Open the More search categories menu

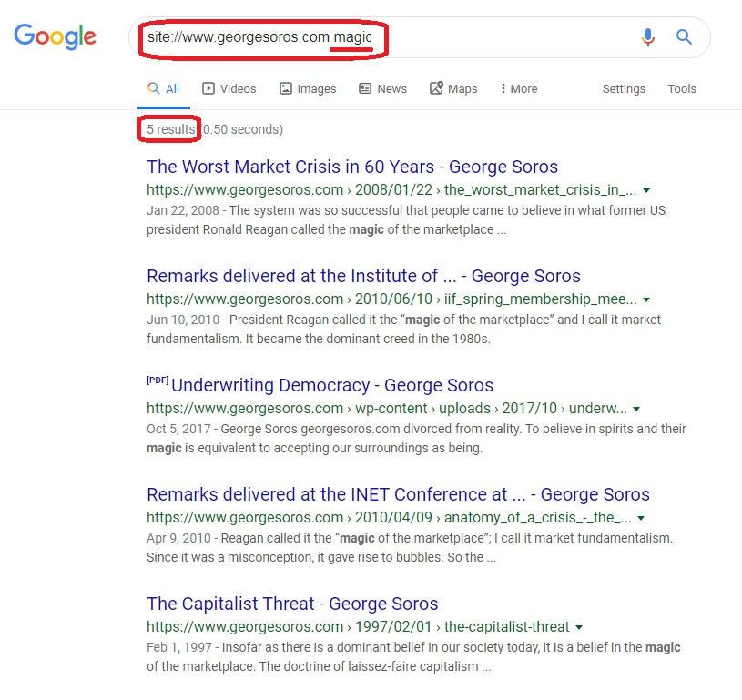(519, 88)
